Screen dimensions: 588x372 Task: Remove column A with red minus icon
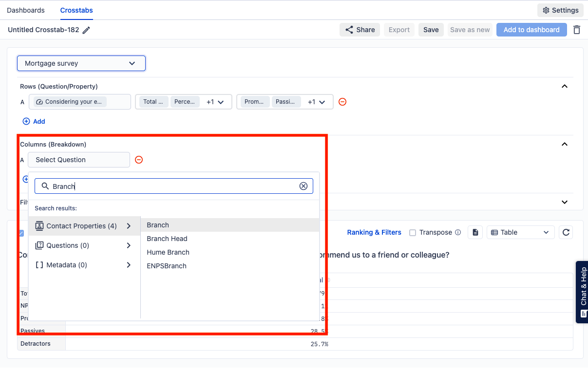139,160
